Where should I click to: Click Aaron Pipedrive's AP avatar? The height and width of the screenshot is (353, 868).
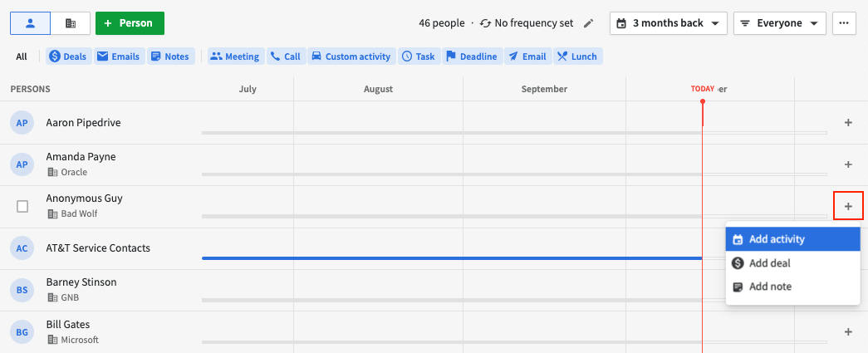[x=22, y=123]
